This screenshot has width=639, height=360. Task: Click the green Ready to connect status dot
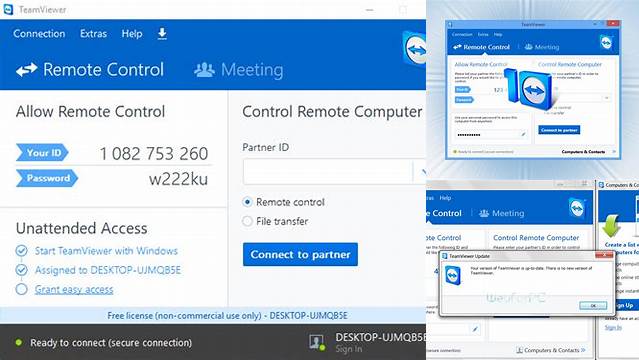coord(18,342)
